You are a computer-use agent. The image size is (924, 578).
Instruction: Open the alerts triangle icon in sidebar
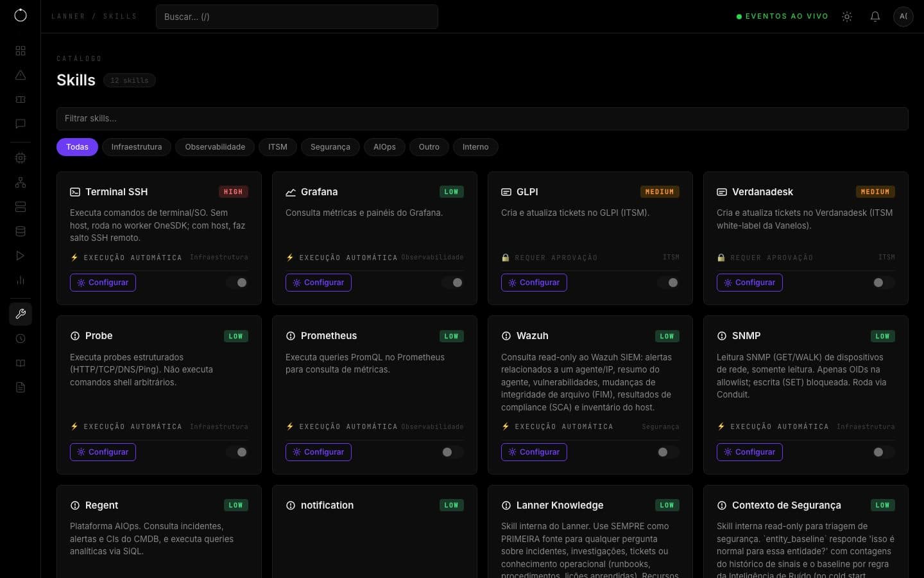[21, 75]
